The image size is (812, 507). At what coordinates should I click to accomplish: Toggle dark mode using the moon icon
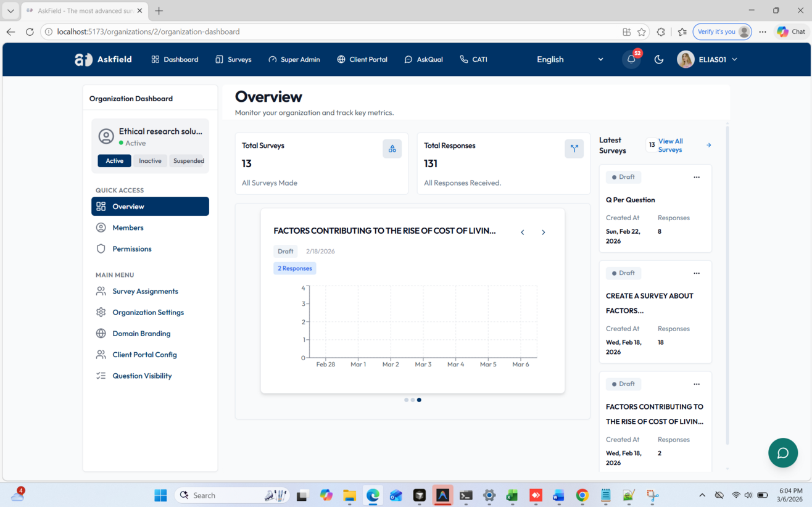point(658,59)
